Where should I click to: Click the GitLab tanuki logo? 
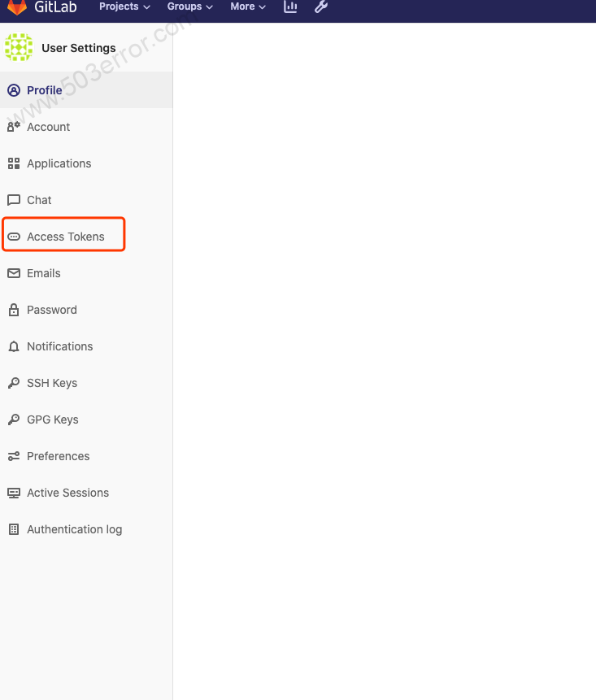click(16, 8)
